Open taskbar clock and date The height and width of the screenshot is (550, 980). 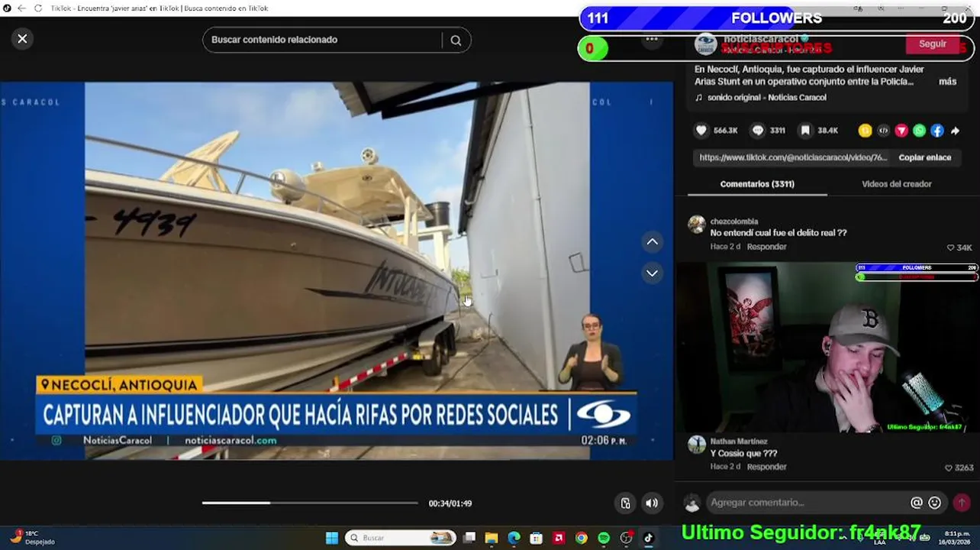956,538
